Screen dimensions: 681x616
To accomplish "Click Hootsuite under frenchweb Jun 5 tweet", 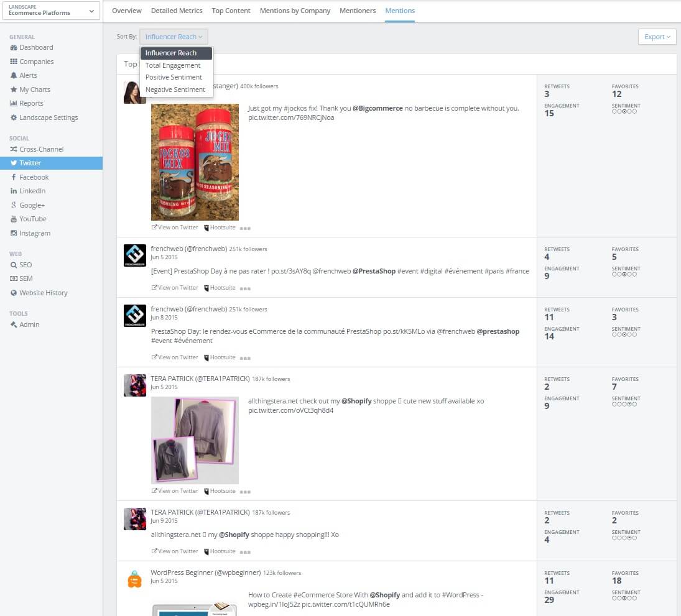I will 220,288.
